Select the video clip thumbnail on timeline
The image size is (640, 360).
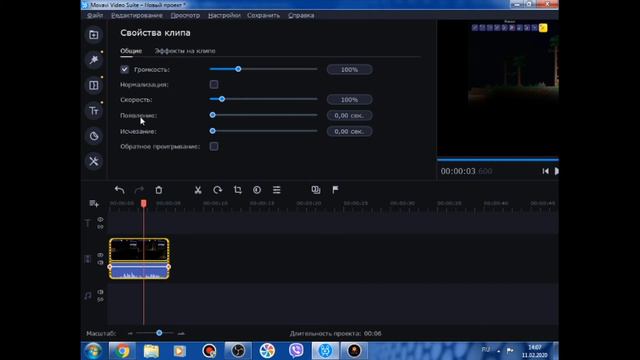click(x=139, y=250)
